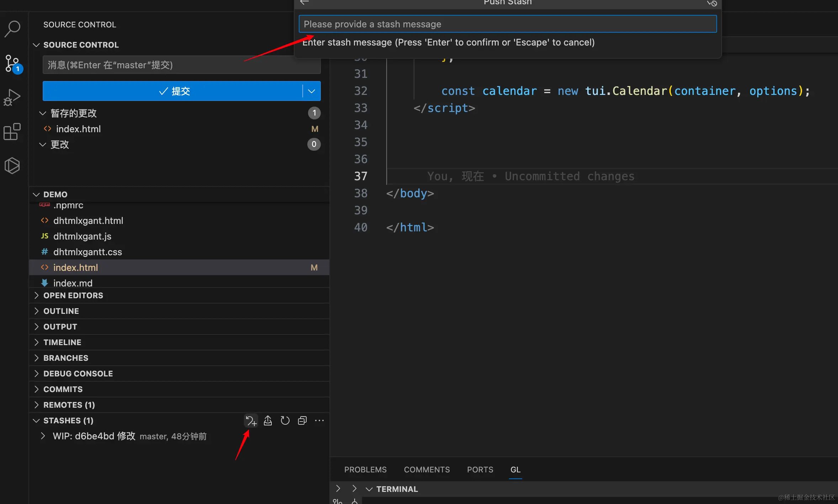
Task: Open the Source Control activity icon
Action: point(12,63)
